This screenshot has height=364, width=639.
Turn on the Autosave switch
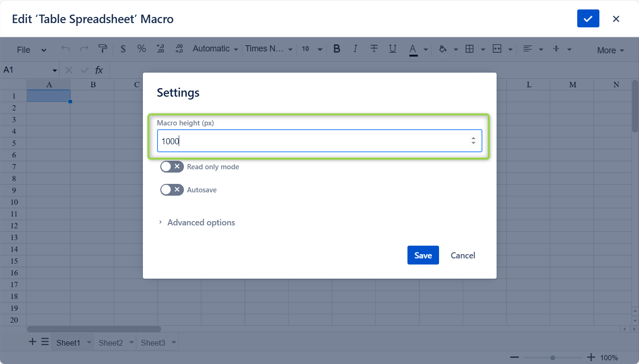pos(172,190)
